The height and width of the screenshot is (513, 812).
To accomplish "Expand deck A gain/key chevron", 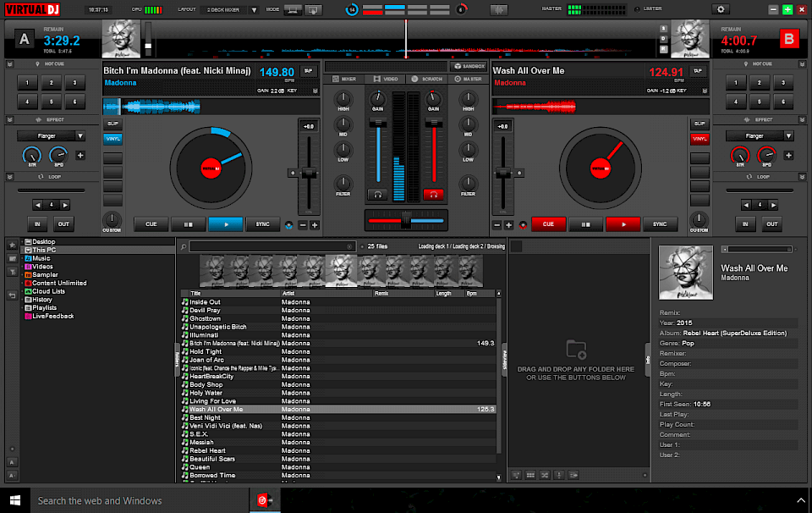I will (315, 91).
